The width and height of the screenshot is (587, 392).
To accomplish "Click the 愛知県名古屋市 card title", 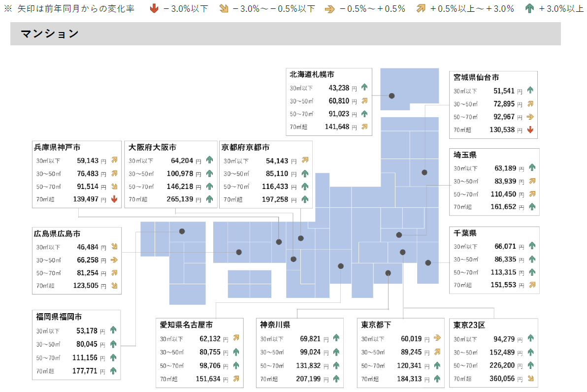I will [187, 325].
